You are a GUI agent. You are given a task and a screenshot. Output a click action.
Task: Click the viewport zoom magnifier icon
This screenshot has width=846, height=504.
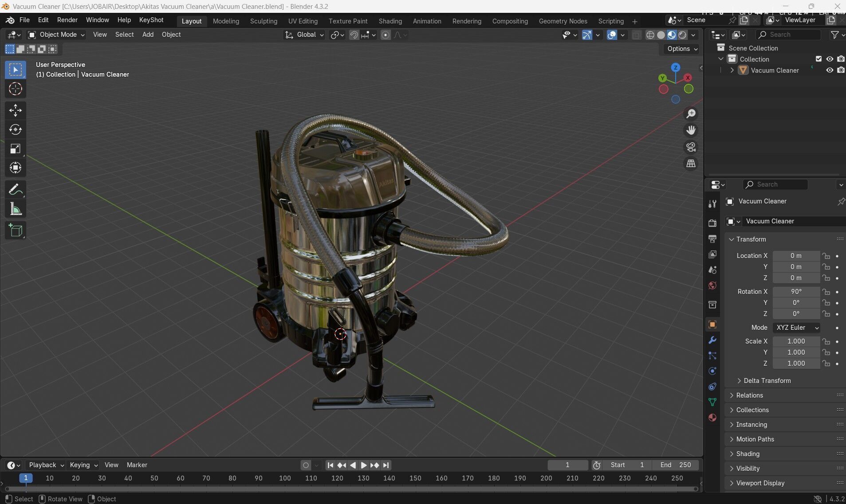pos(691,114)
